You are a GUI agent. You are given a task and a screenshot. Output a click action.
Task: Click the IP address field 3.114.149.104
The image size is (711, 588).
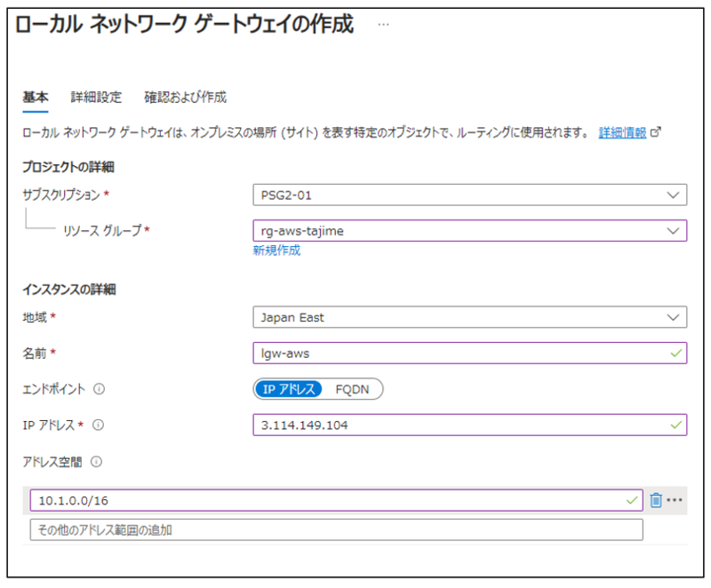[x=470, y=425]
